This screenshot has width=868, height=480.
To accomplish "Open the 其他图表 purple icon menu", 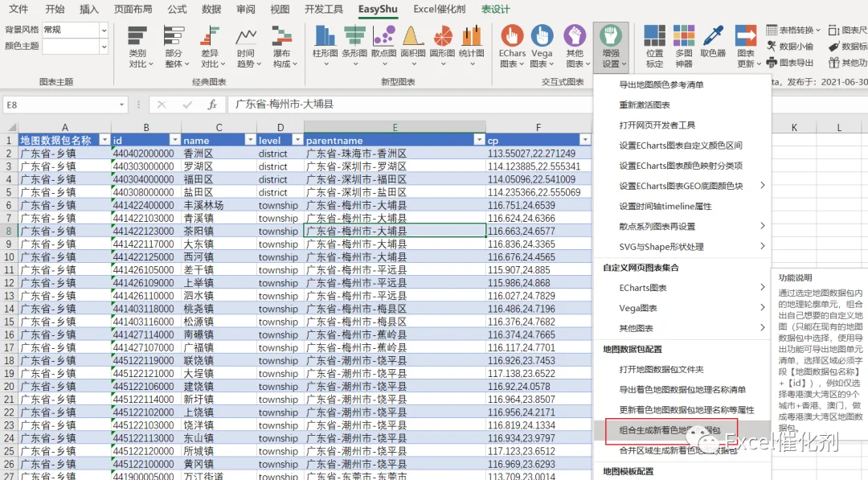I will (x=575, y=47).
